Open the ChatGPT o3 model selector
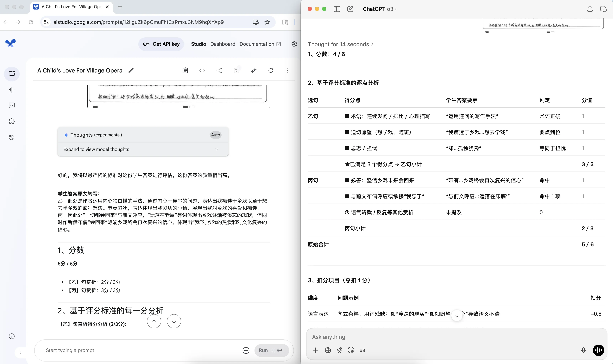 tap(379, 9)
